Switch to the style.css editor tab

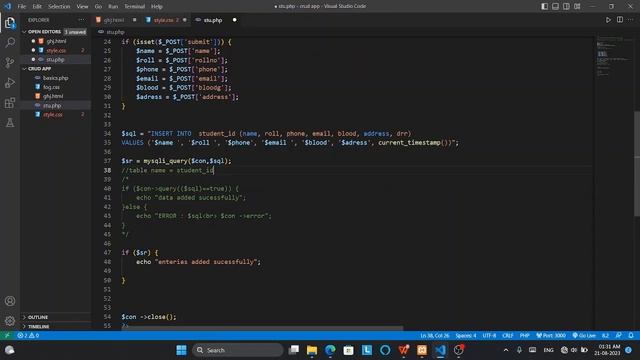point(166,20)
